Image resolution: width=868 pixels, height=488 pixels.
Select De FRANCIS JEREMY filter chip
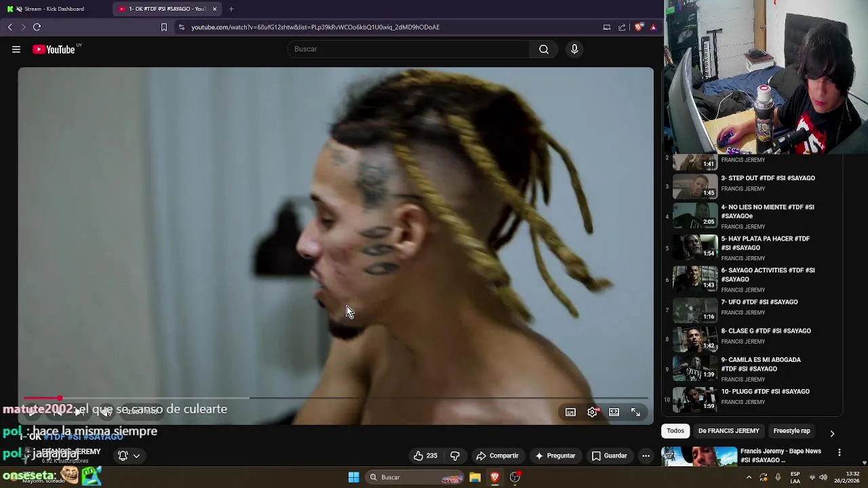click(729, 430)
